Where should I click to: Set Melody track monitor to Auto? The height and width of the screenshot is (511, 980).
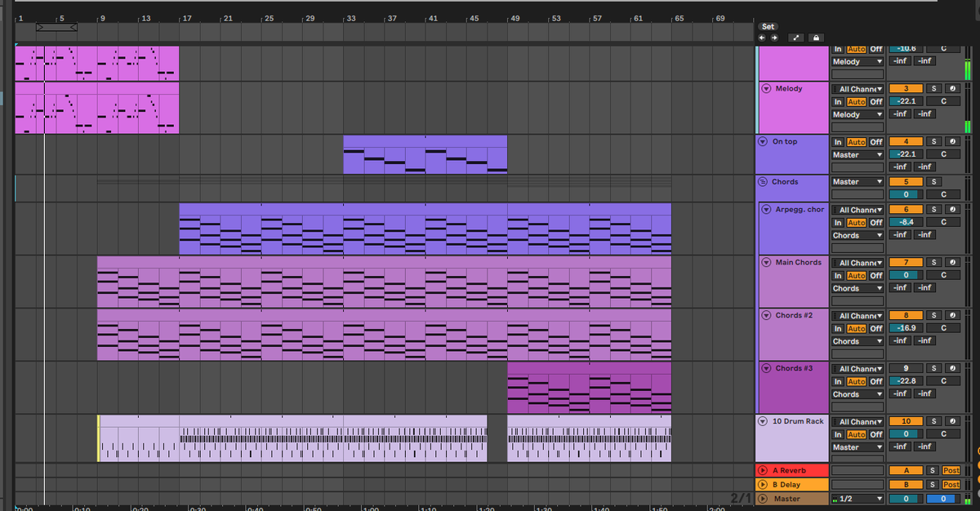[x=856, y=101]
